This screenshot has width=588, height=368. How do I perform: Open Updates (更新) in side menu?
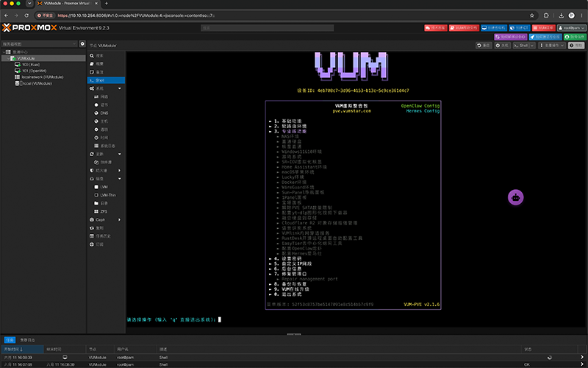(100, 154)
